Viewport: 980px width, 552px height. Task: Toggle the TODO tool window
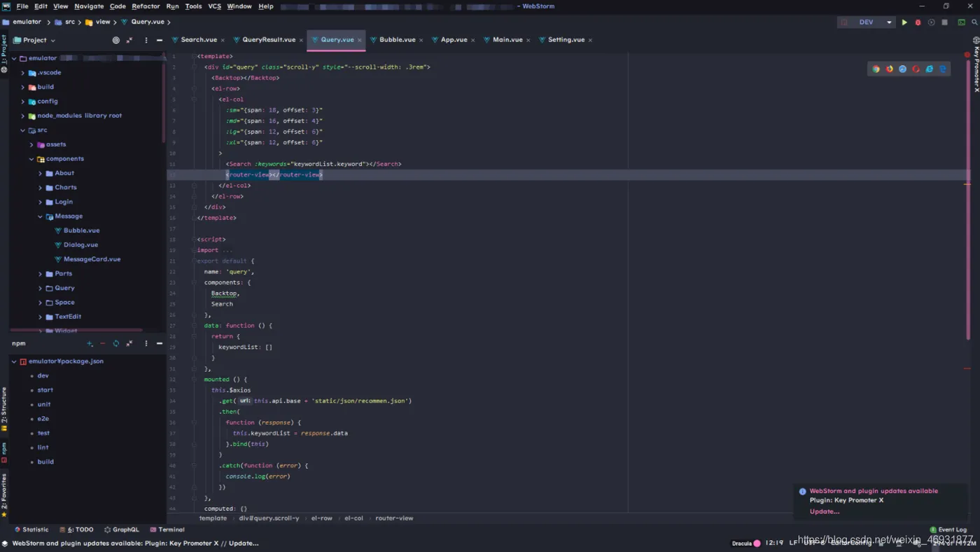(76, 530)
